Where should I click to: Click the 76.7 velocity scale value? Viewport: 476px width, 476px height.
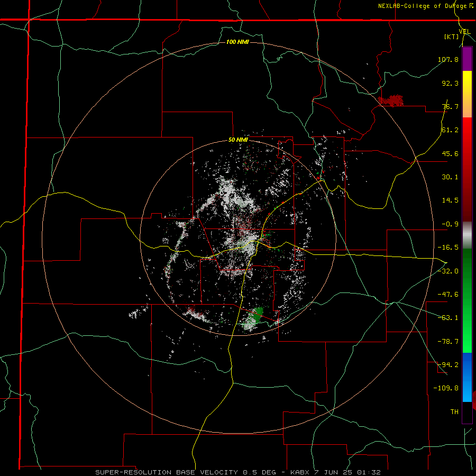[450, 106]
